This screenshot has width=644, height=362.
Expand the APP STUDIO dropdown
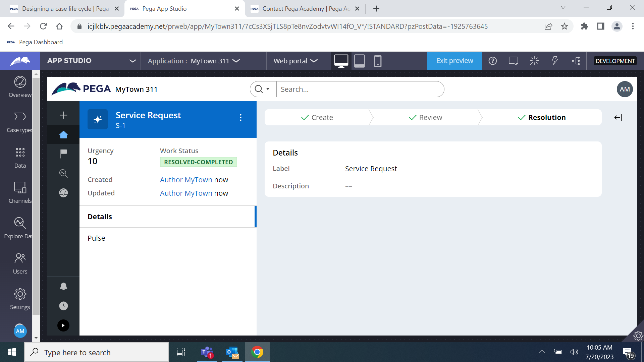tap(132, 61)
